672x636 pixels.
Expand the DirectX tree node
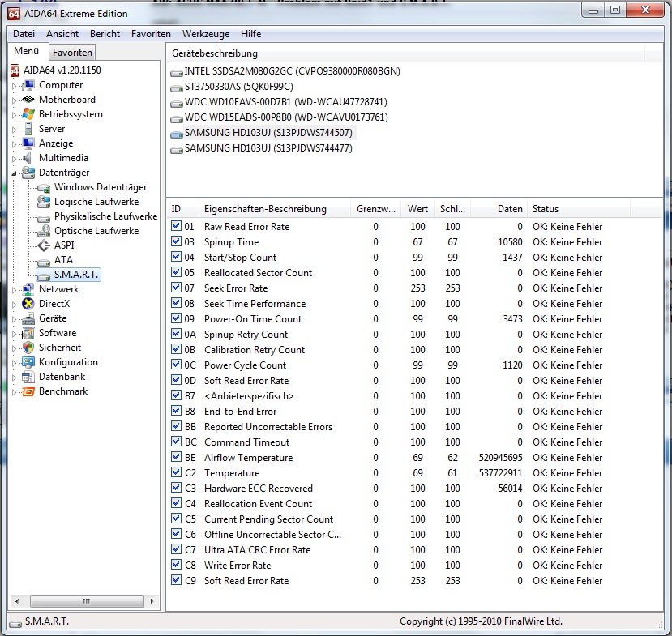tap(14, 305)
